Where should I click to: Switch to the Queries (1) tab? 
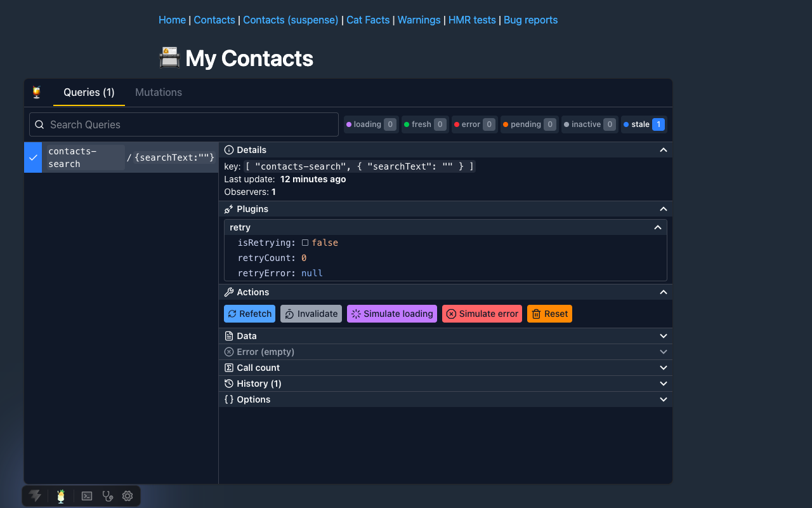[x=89, y=92]
